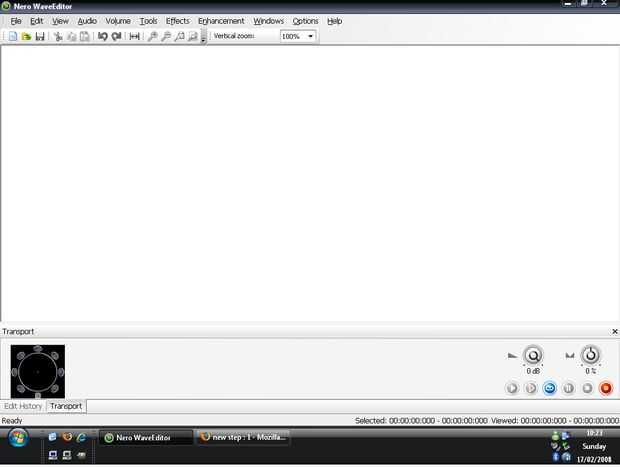
Task: Click the Stop transport button
Action: click(587, 388)
